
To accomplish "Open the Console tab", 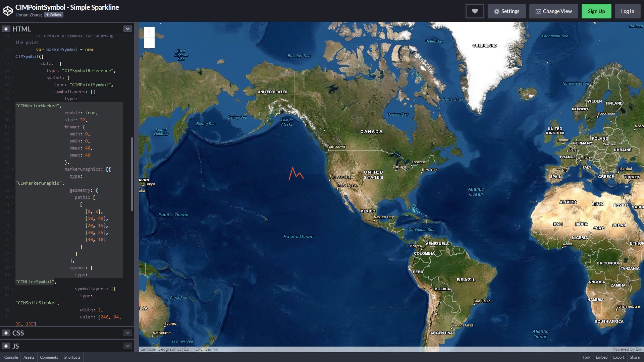I will [x=11, y=357].
